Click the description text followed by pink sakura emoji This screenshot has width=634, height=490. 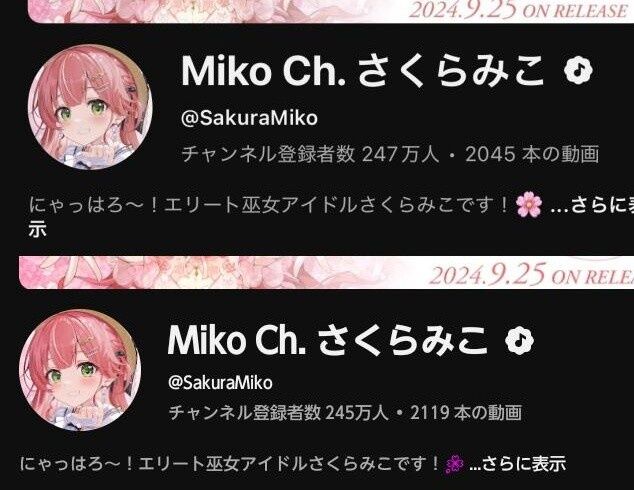tap(269, 205)
